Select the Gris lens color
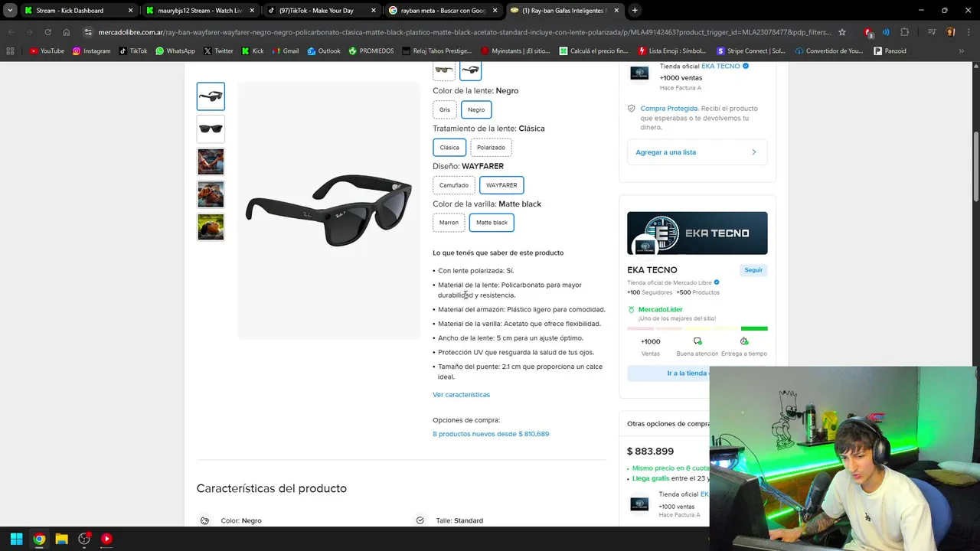Image resolution: width=980 pixels, height=551 pixels. [x=445, y=109]
